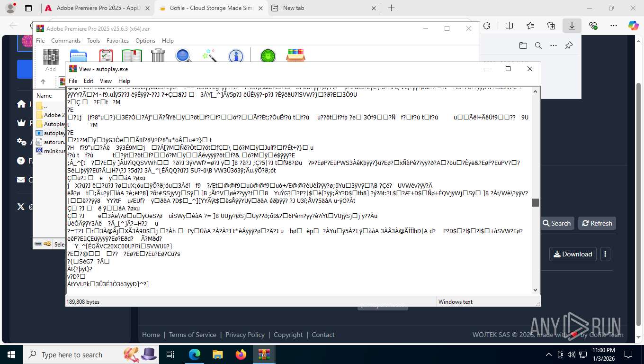Click the crown Premium icon in Gofile sidebar
The height and width of the screenshot is (364, 644).
click(21, 123)
